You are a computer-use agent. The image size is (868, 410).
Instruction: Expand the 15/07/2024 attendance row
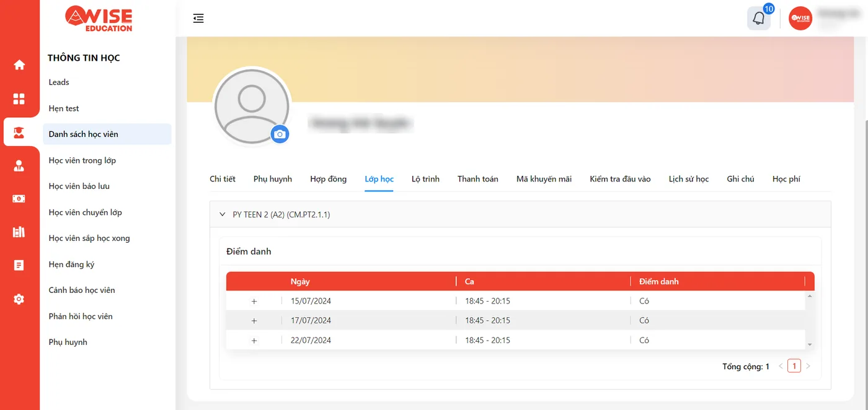[x=254, y=301]
